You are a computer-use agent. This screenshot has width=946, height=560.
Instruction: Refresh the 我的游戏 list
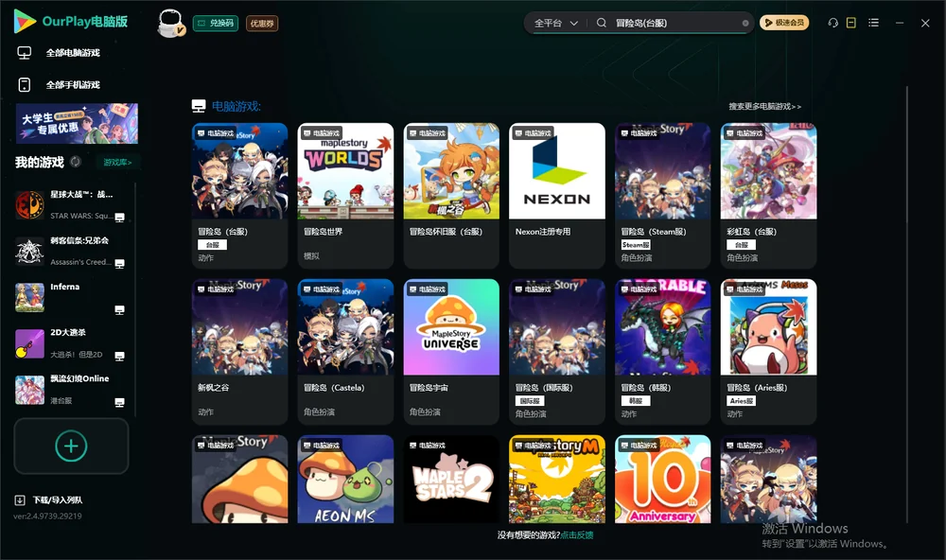(x=76, y=162)
